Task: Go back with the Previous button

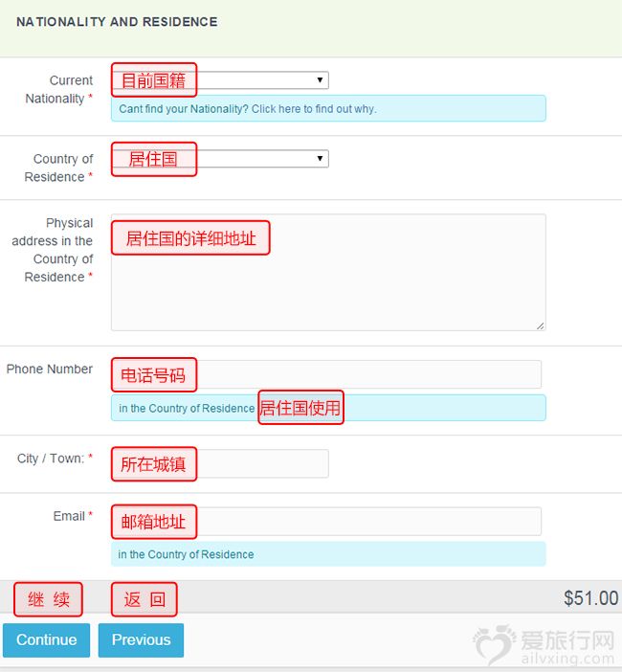Action: (x=141, y=639)
